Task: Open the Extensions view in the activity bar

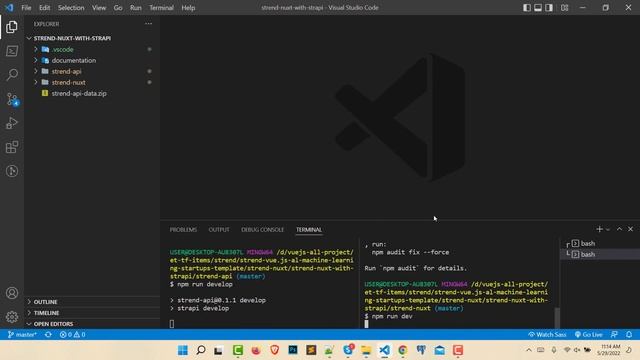Action: click(x=12, y=147)
